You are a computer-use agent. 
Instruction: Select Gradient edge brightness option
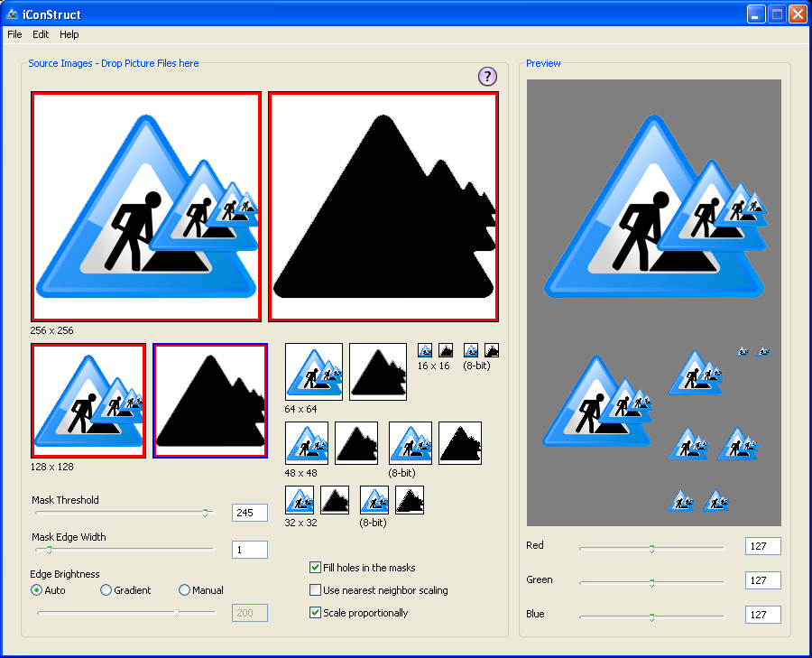pyautogui.click(x=106, y=590)
